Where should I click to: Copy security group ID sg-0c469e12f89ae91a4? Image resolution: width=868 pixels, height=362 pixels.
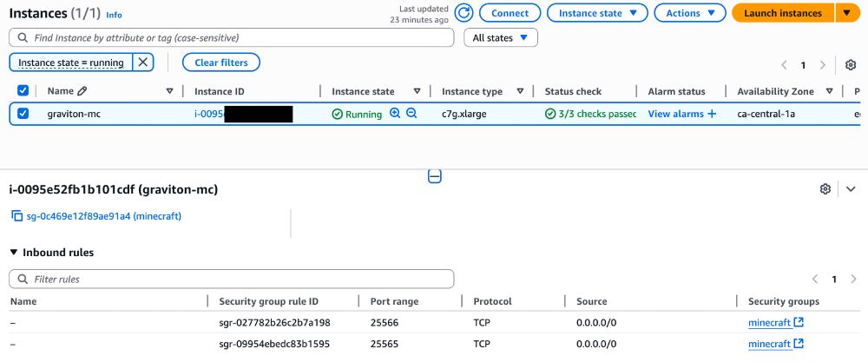[x=17, y=216]
